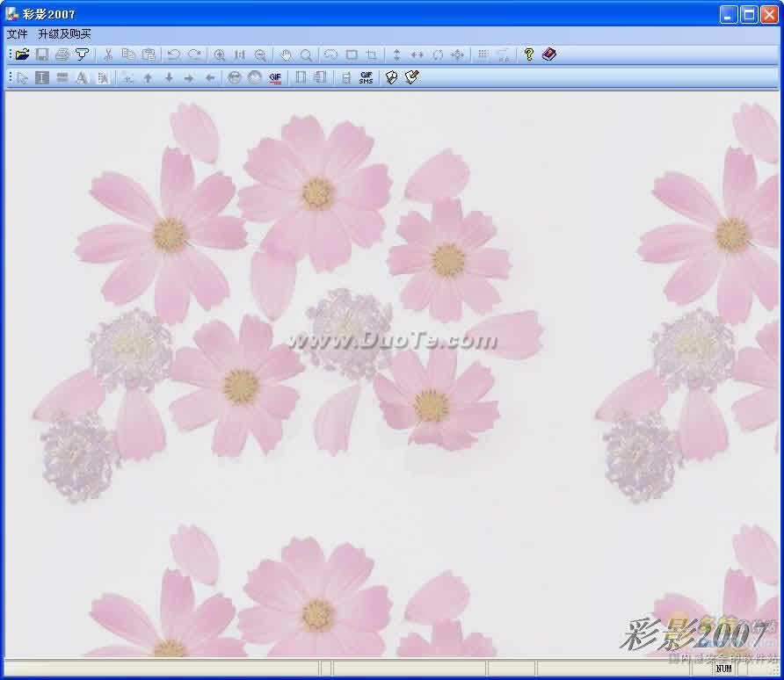The width and height of the screenshot is (784, 680).
Task: Click the open file folder icon
Action: point(22,54)
